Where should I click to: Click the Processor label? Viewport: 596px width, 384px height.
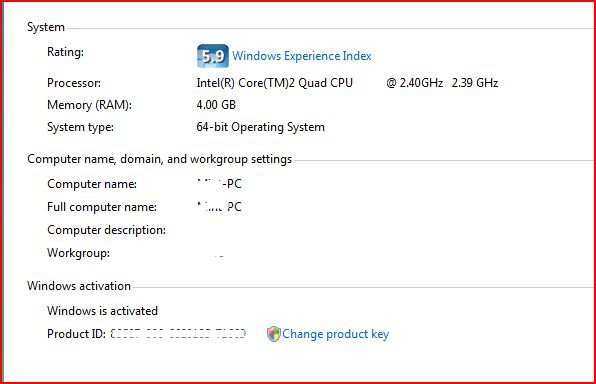(x=74, y=83)
